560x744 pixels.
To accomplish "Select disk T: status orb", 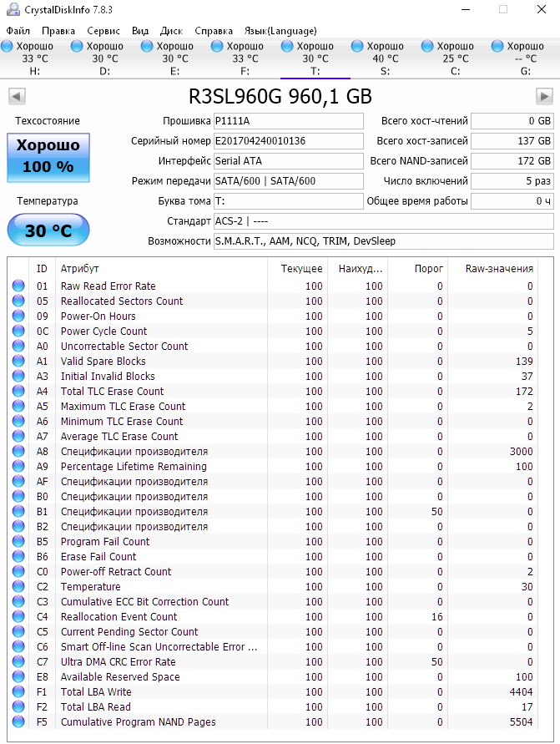I will [287, 46].
